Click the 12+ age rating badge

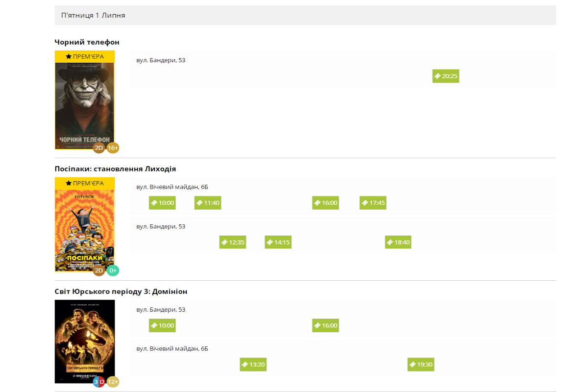click(x=113, y=381)
